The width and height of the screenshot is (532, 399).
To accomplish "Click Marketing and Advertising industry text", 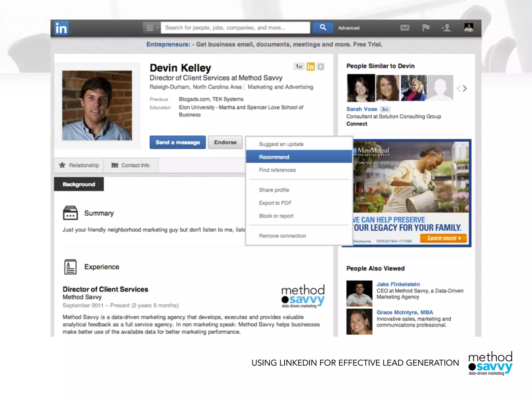I will click(x=280, y=87).
